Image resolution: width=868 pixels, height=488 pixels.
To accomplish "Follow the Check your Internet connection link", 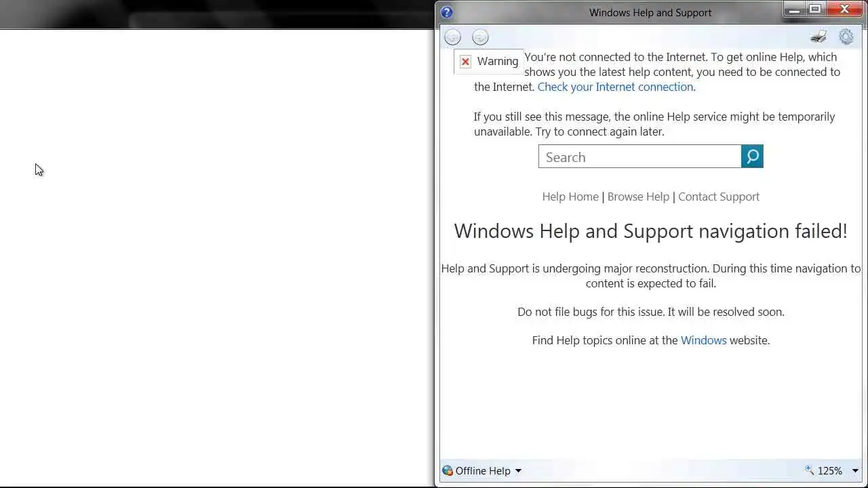I will tap(615, 87).
